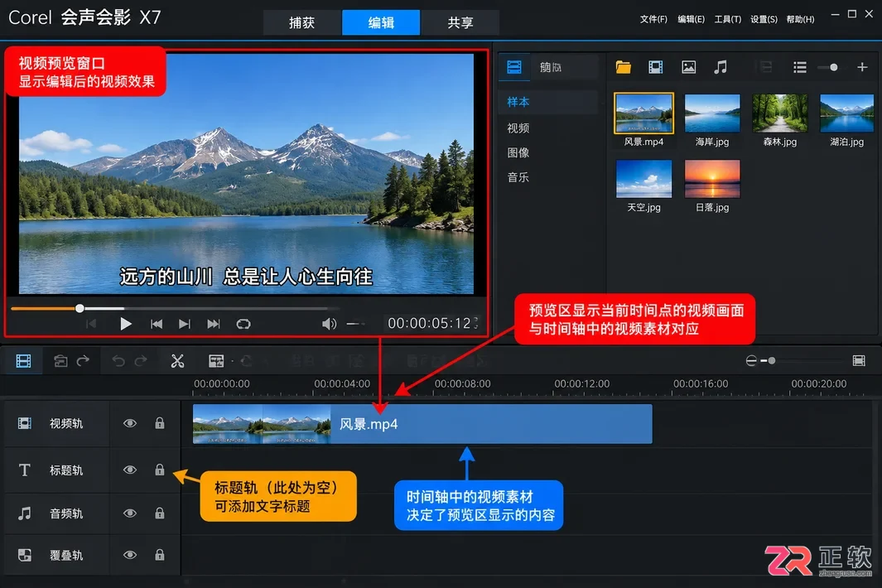
Task: Click the 00:00:16:00 ruler mark
Action: [x=701, y=383]
